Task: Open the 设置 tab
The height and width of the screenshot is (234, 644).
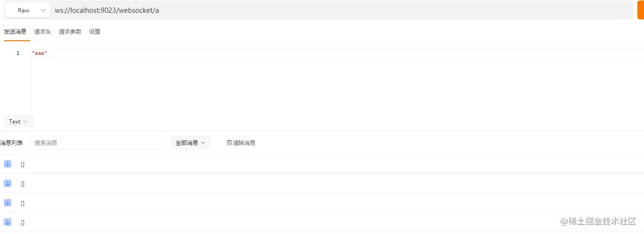Action: tap(95, 32)
